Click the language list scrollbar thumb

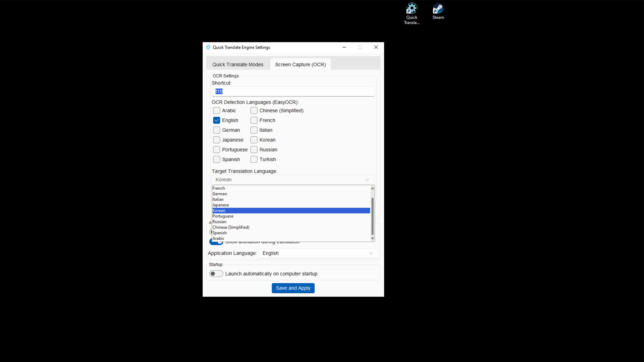pyautogui.click(x=372, y=216)
